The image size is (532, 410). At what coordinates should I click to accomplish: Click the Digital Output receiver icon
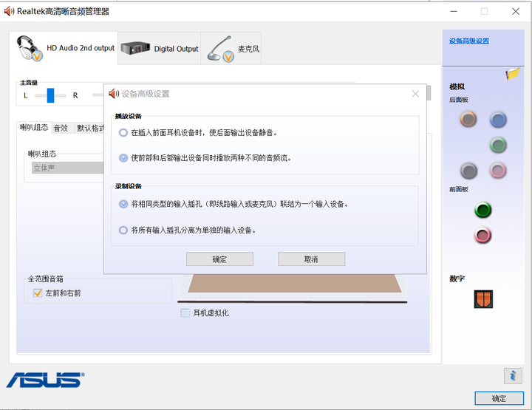pos(135,48)
